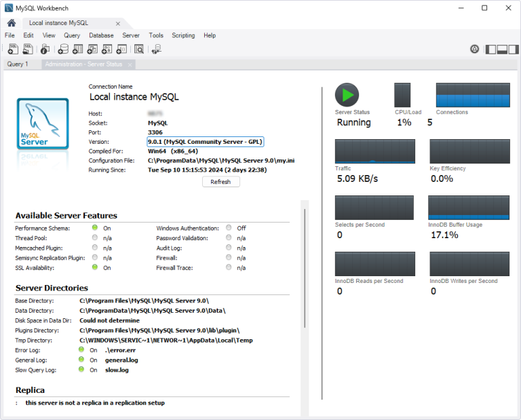Go to the Workbench home screen
Screen dimensions: 521x420
12,23
